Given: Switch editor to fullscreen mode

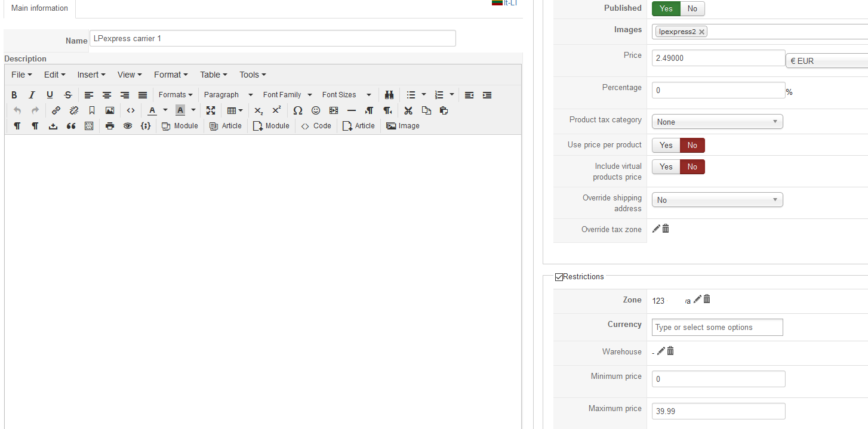Looking at the screenshot, I should pos(211,110).
